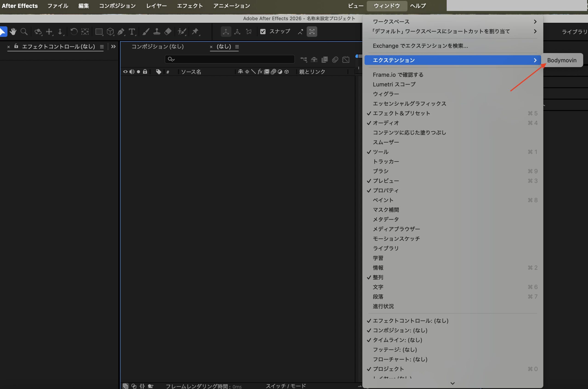The image size is (588, 389).
Task: Choose Bodymovin from extensions submenu
Action: 562,60
